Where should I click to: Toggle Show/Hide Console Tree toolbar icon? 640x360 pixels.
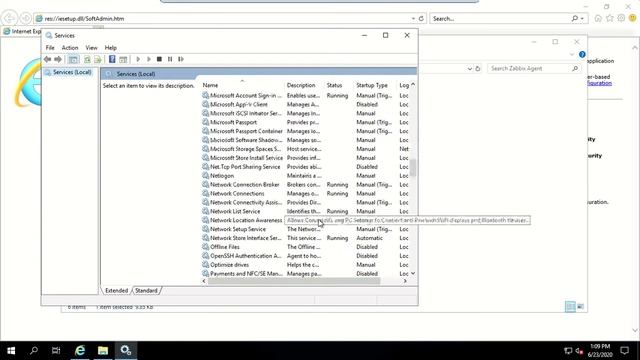point(73,59)
